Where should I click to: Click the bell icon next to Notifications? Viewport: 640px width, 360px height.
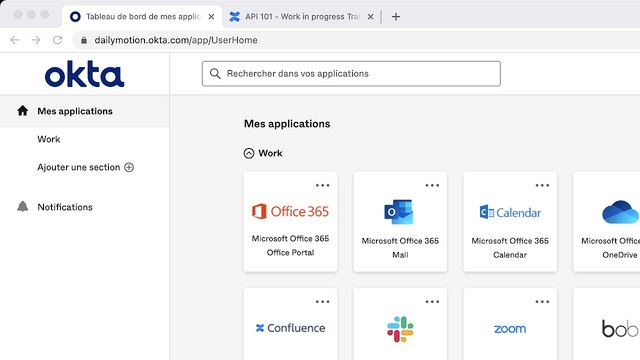click(22, 207)
